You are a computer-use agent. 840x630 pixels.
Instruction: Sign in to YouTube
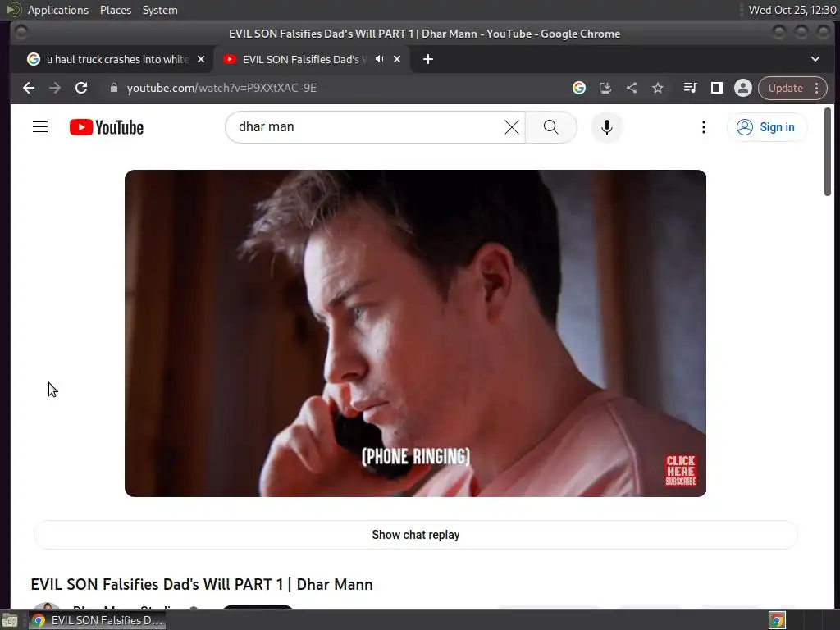pyautogui.click(x=767, y=127)
